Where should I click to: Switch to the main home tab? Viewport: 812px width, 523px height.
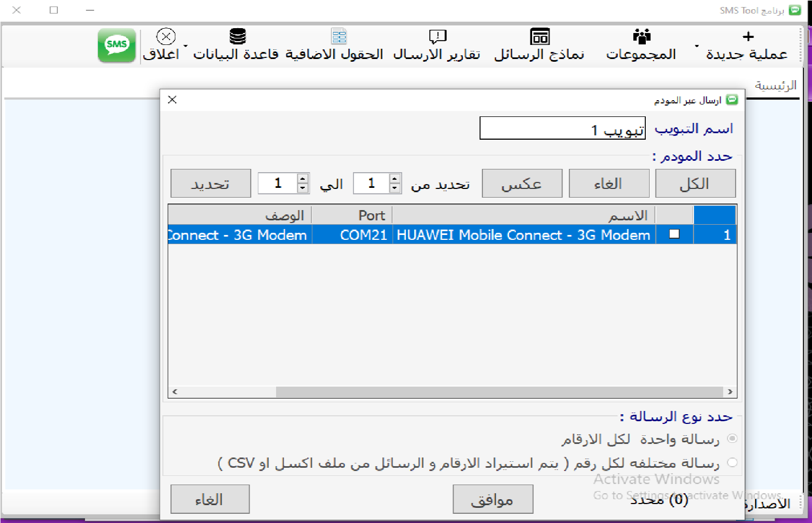(x=775, y=86)
